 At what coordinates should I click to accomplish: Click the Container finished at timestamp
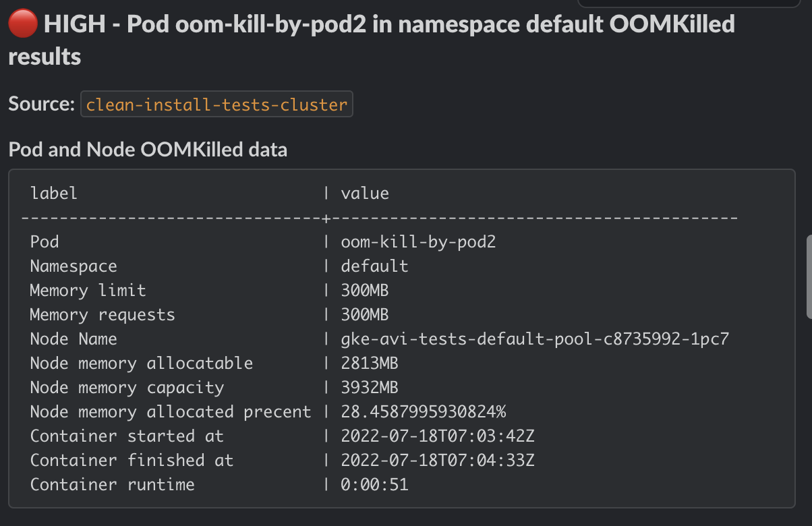point(438,461)
